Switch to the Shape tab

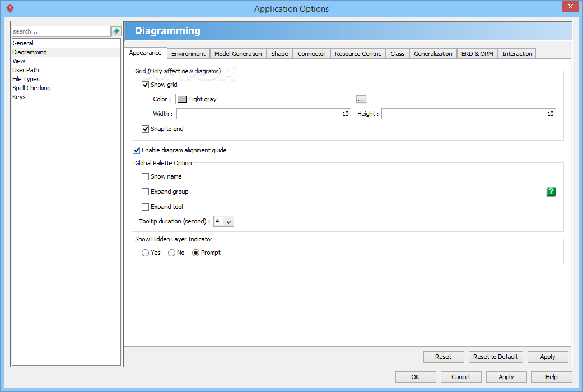(x=279, y=54)
